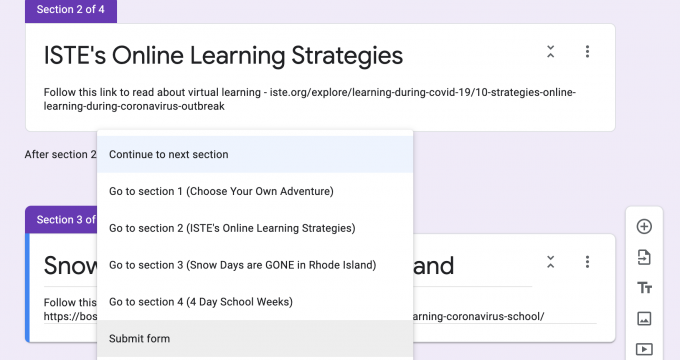Viewport: 680px width, 360px height.
Task: Collapse the ISTE's Online Learning Strategies section
Action: 550,52
